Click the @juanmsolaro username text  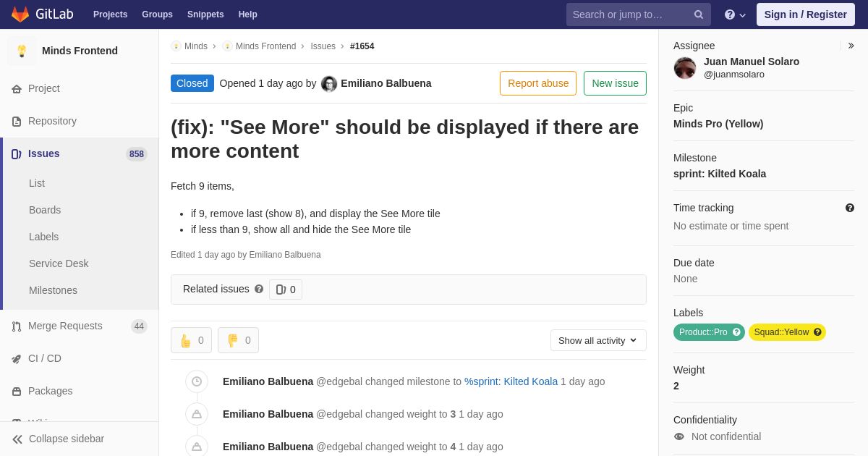[x=734, y=75]
